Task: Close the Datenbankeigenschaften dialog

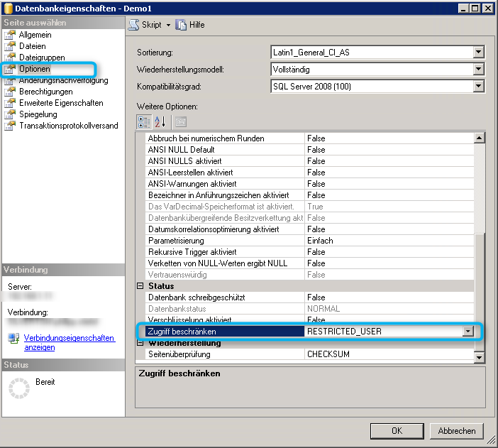Action: 487,9
